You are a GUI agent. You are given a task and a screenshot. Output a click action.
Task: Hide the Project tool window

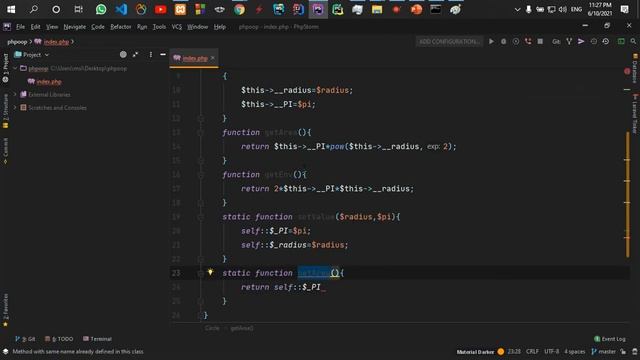[x=163, y=55]
